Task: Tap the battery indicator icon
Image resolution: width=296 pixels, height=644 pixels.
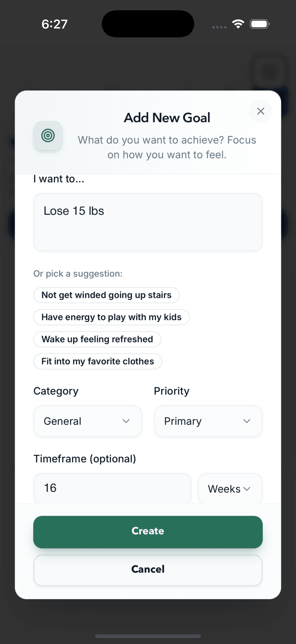Action: (259, 24)
